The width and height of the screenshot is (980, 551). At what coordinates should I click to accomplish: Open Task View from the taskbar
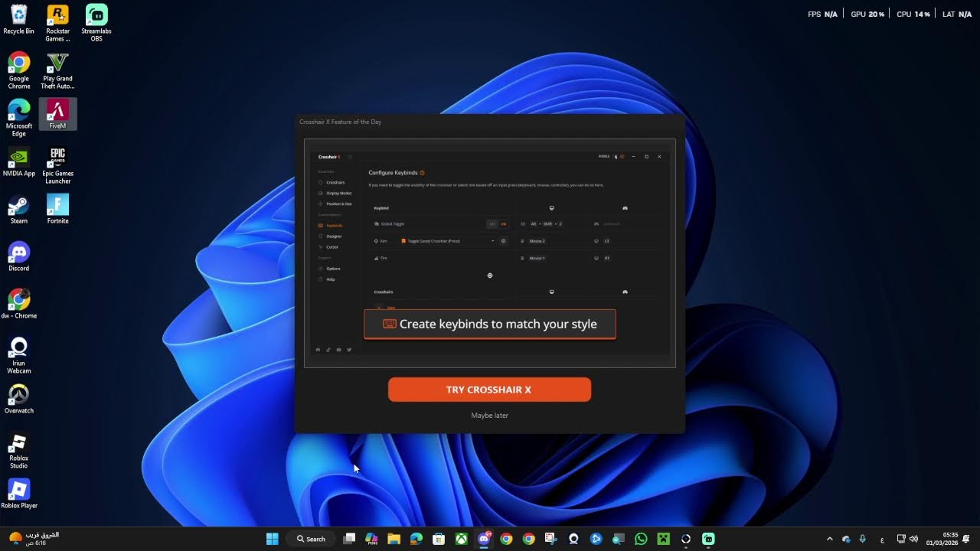(x=349, y=539)
